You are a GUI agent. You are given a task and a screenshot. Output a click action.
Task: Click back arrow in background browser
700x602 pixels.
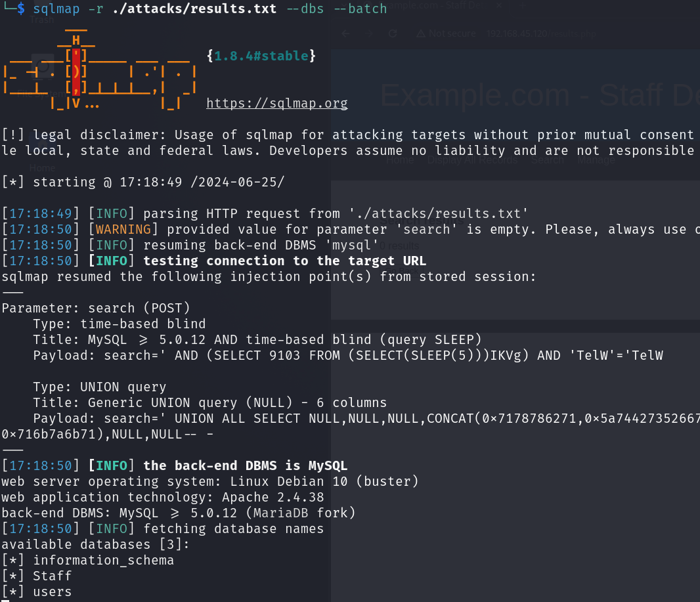(x=345, y=33)
